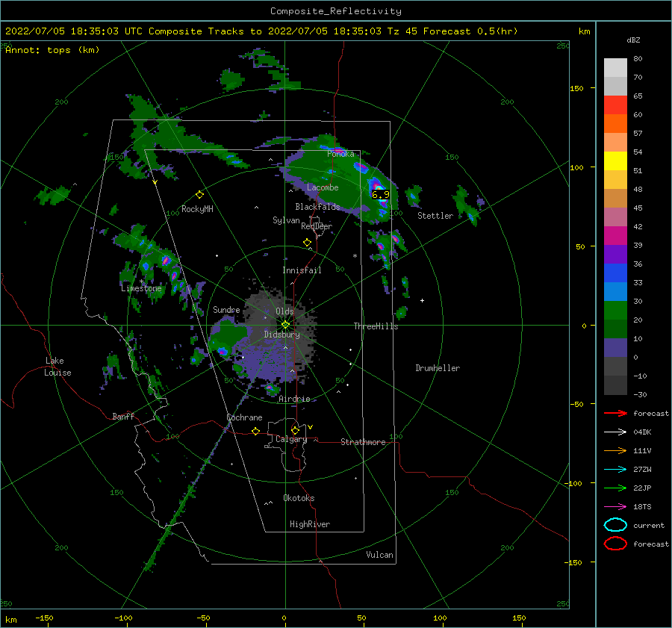Click the red forecast arrow in the legend
672x628 pixels.
[615, 413]
